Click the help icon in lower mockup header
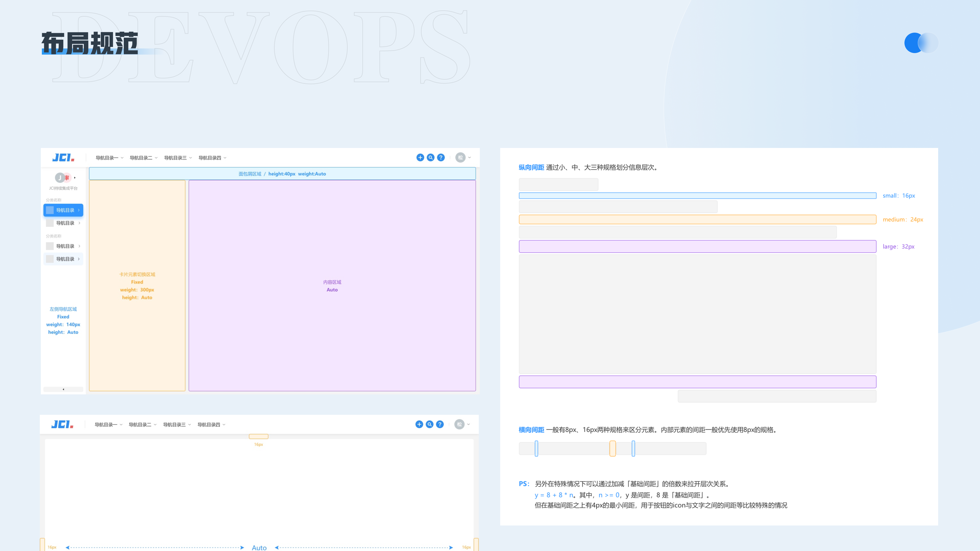The image size is (980, 551). click(440, 424)
